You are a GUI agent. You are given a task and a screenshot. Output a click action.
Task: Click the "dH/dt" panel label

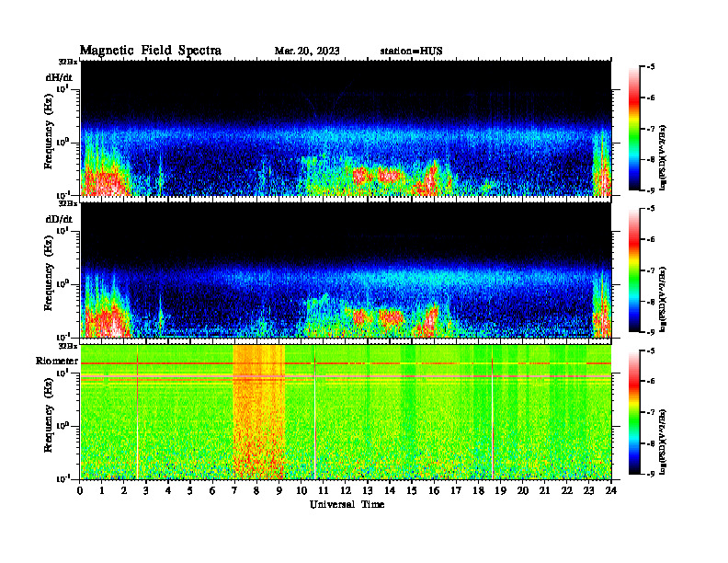pyautogui.click(x=59, y=78)
